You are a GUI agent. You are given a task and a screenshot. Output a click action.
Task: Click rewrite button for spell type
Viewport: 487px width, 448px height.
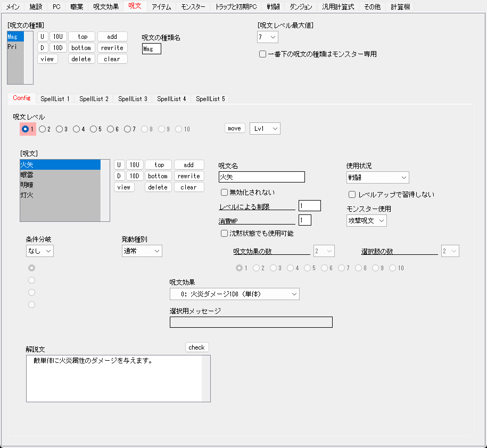click(x=112, y=48)
